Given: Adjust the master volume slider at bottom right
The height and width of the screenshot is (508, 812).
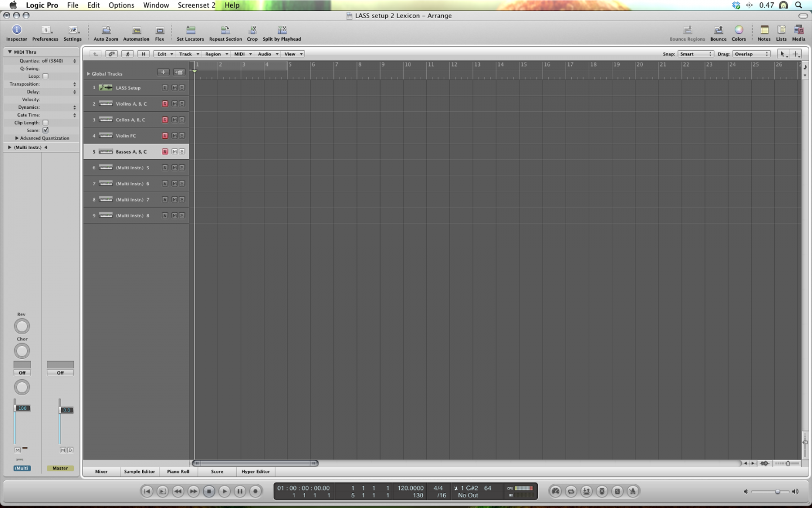Looking at the screenshot, I should pos(778,492).
